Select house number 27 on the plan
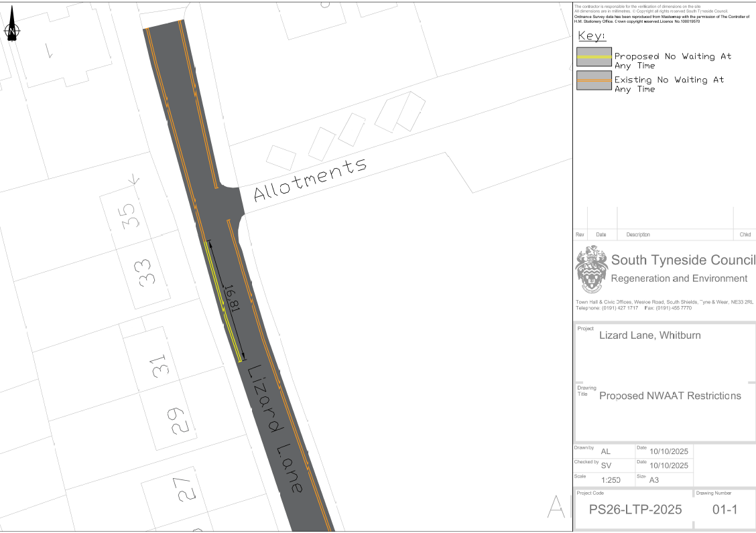The image size is (756, 533). pyautogui.click(x=186, y=488)
